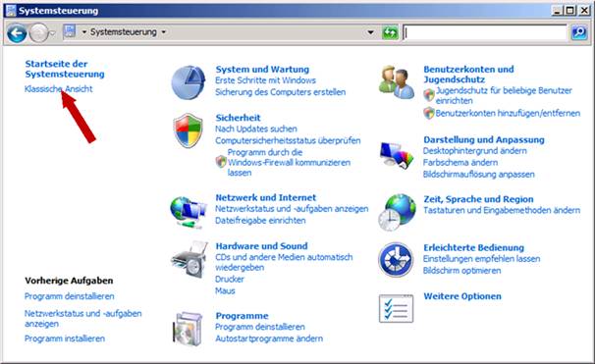Click Autostartprogramme ändern

(269, 338)
